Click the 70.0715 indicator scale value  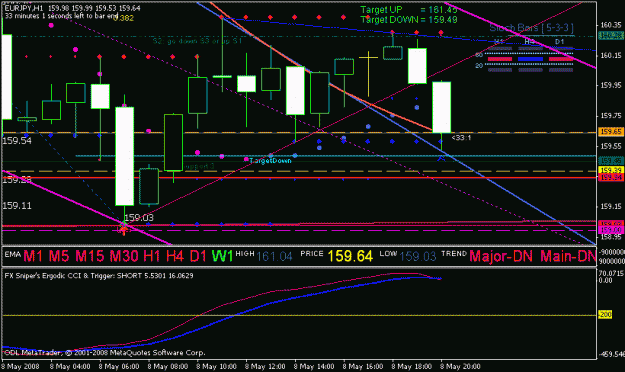(x=611, y=273)
